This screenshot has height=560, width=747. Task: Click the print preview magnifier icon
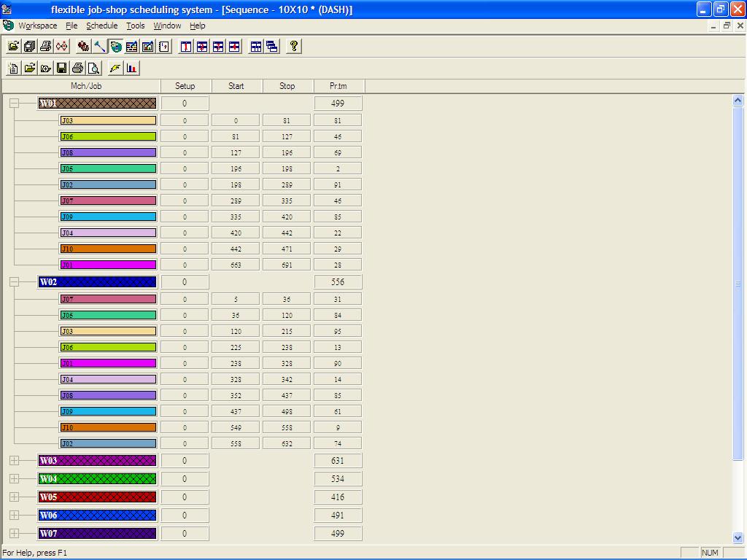coord(93,69)
